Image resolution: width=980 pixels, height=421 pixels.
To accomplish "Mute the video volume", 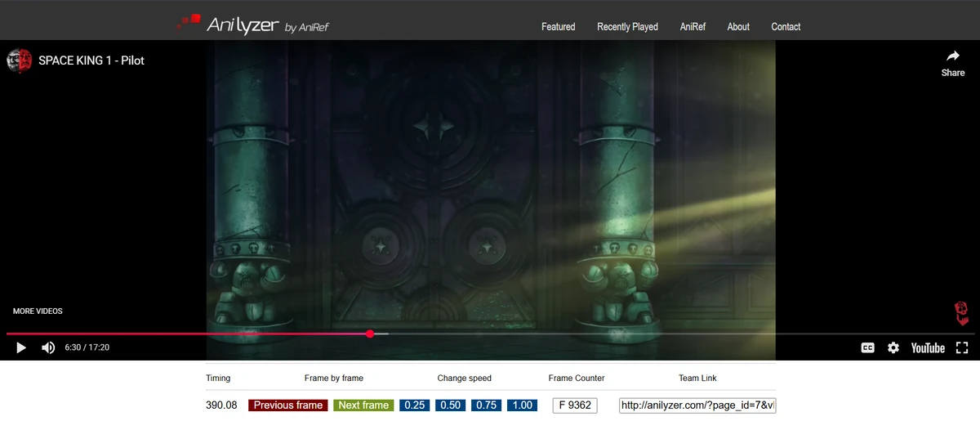I will (x=48, y=347).
